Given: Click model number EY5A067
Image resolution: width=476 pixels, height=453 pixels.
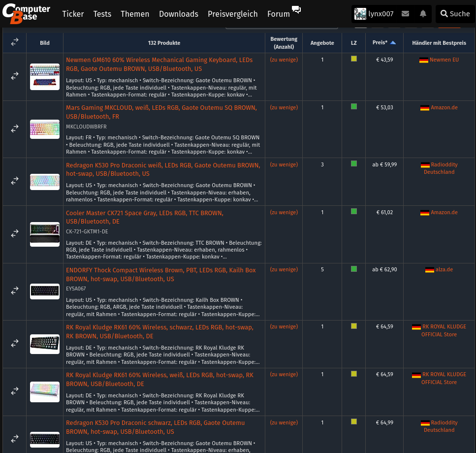Looking at the screenshot, I should point(76,289).
